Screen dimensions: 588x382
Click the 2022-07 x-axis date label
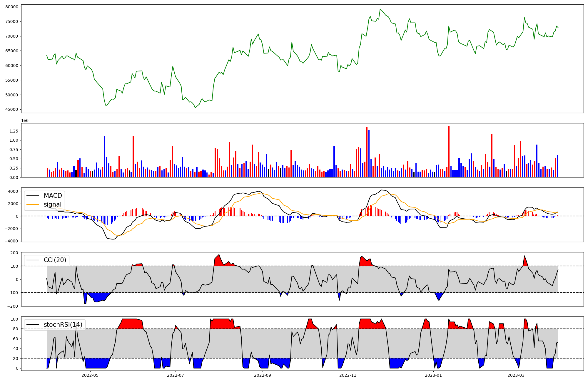click(x=176, y=375)
